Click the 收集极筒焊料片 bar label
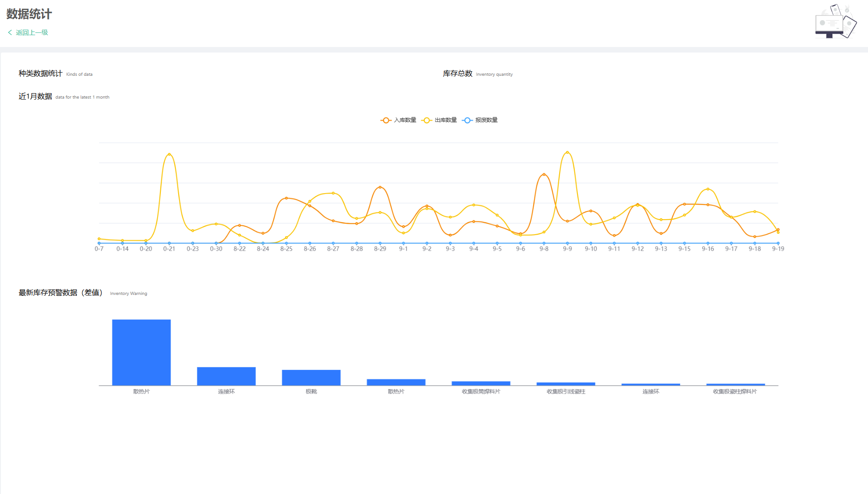 click(481, 392)
